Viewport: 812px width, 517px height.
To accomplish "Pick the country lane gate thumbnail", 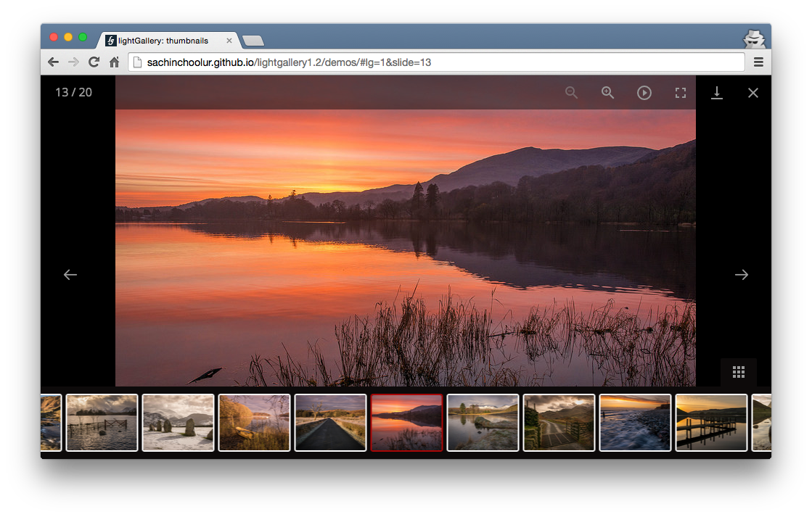I will click(x=559, y=423).
